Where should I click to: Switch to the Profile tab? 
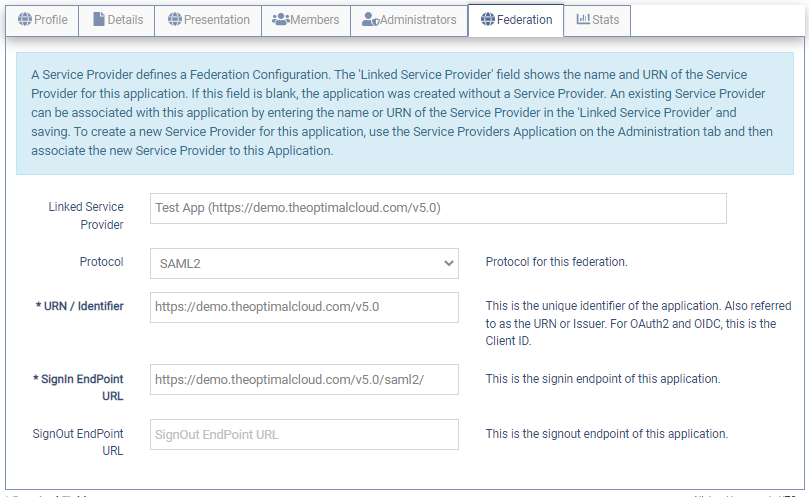[x=42, y=21]
